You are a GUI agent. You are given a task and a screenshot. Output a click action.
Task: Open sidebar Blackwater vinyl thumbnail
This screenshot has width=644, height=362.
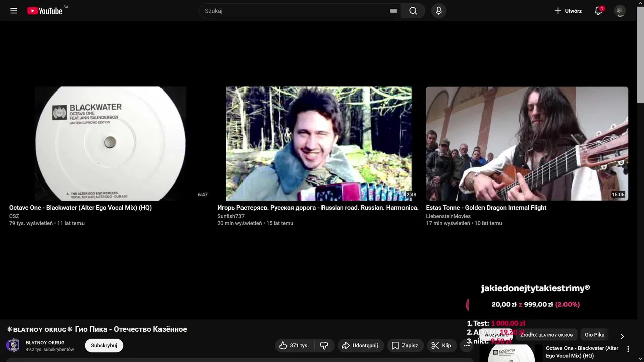click(x=511, y=353)
